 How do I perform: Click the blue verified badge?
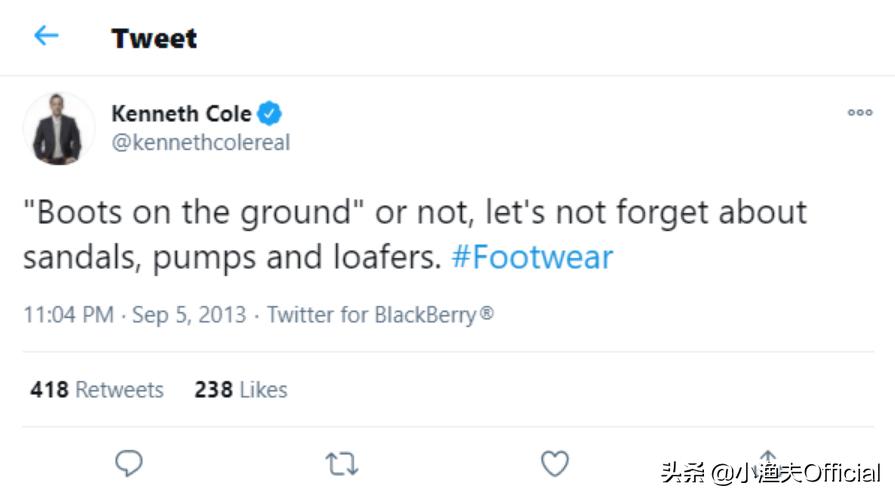tap(271, 113)
